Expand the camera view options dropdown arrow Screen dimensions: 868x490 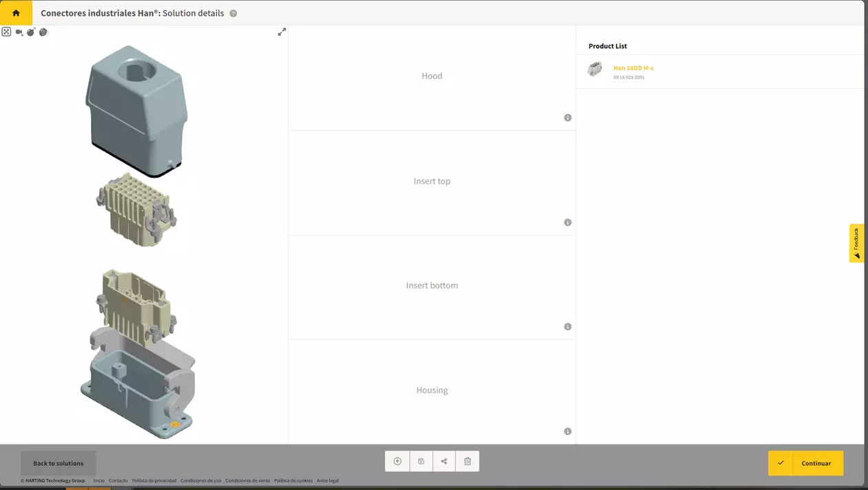(x=23, y=35)
